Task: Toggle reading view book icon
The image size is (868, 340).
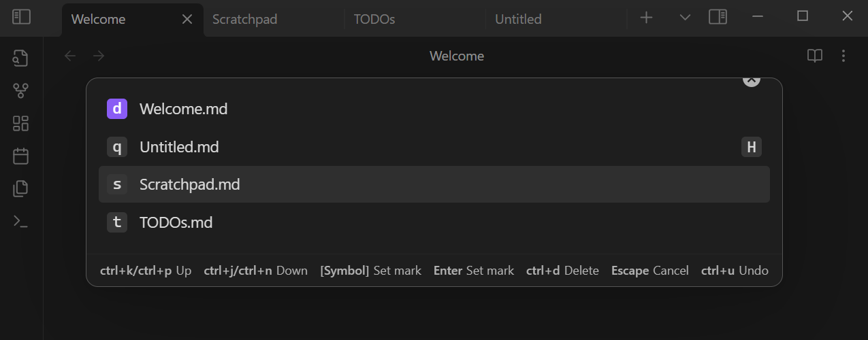Action: click(x=815, y=56)
